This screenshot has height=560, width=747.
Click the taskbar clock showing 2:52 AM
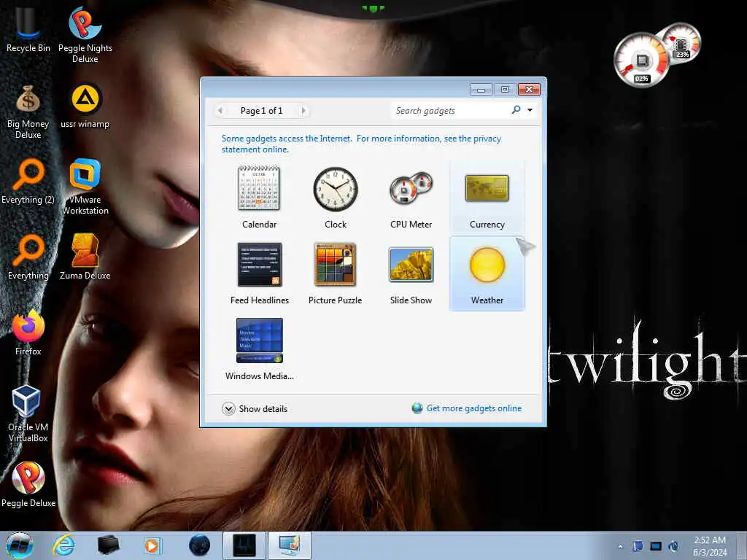coord(710,545)
